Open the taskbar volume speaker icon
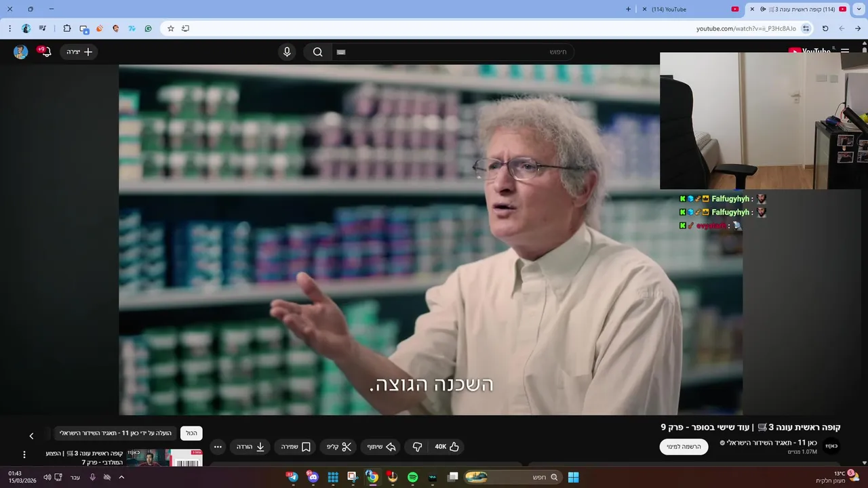 point(47,477)
